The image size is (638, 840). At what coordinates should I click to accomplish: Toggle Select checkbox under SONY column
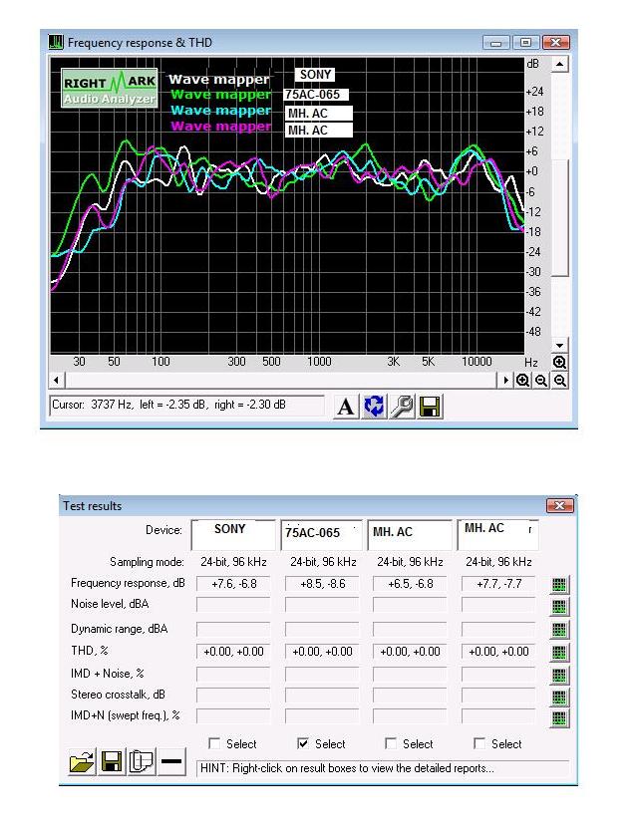[x=214, y=743]
